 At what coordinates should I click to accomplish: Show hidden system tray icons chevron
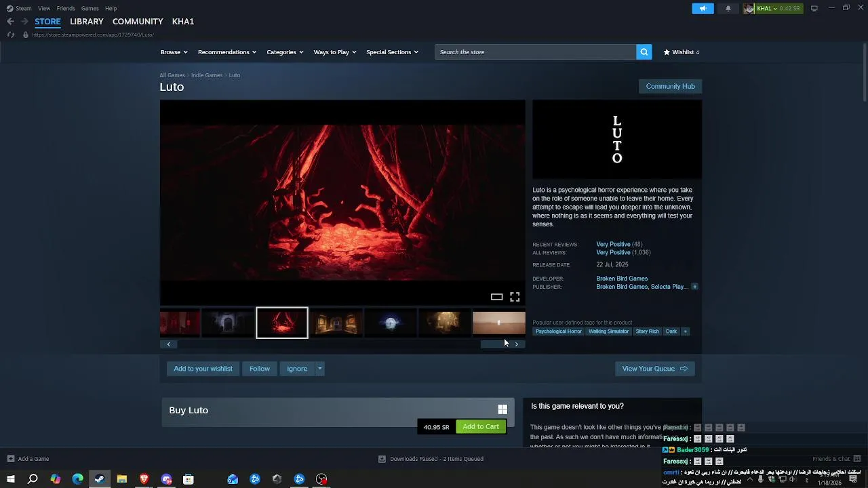tap(749, 479)
